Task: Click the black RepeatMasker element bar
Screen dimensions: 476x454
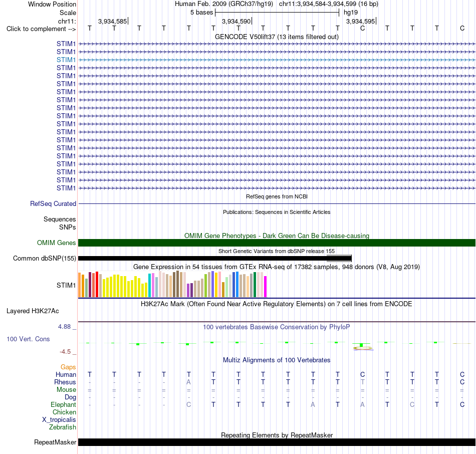Action: 277,442
